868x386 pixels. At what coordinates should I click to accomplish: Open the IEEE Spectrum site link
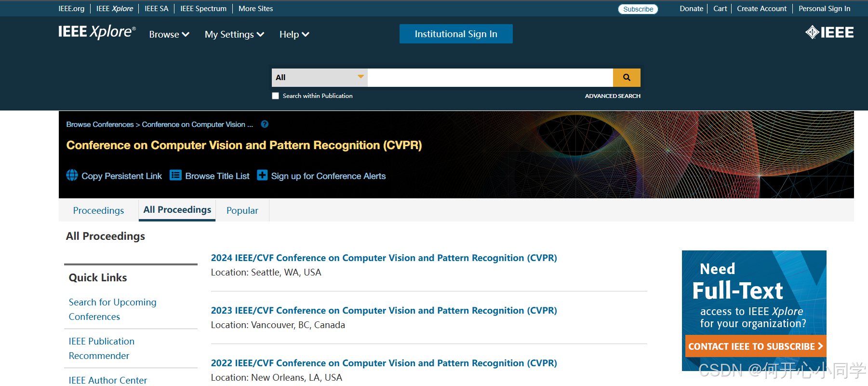[x=203, y=9]
